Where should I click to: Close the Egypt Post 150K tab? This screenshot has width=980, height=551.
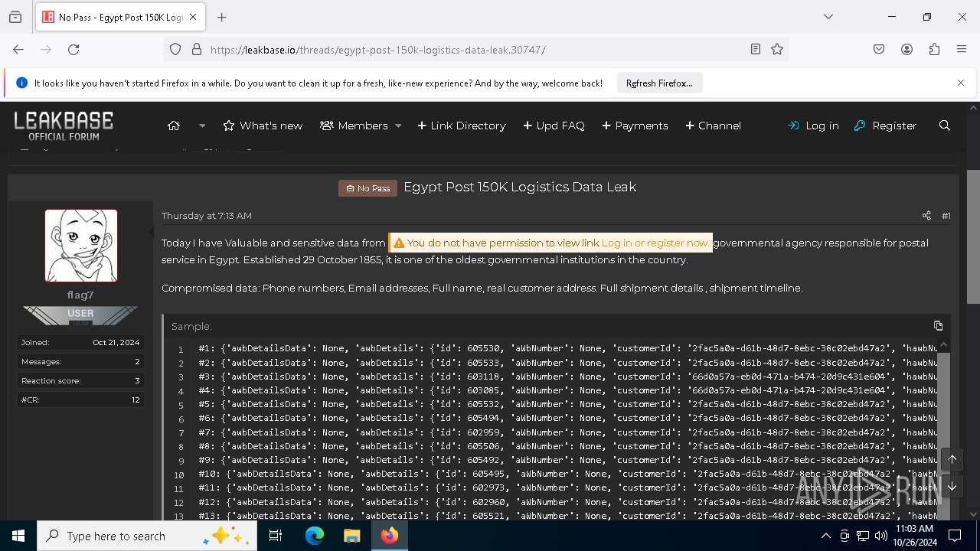tap(193, 17)
